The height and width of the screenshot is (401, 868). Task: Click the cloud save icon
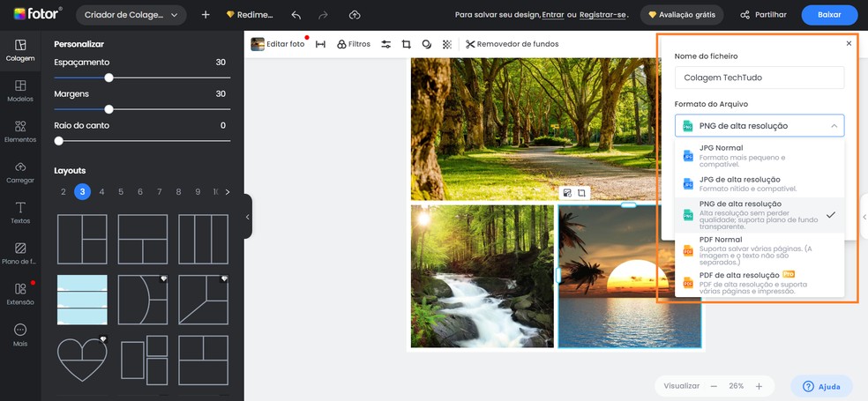point(355,15)
